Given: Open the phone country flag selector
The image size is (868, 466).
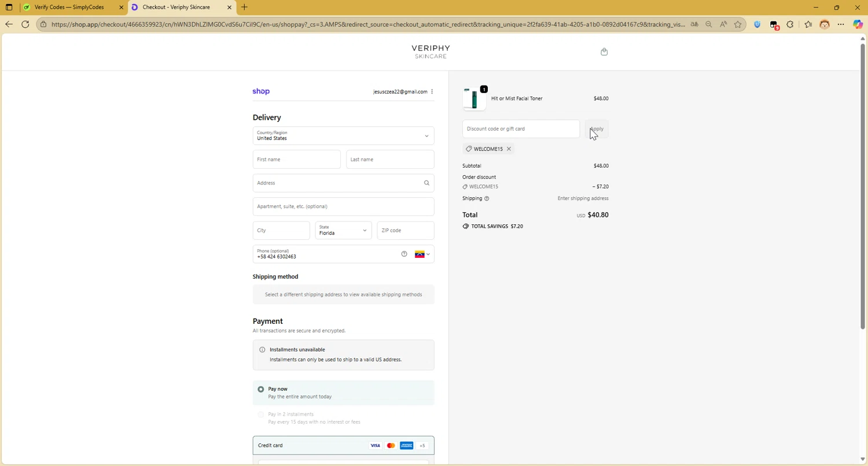Looking at the screenshot, I should point(422,254).
